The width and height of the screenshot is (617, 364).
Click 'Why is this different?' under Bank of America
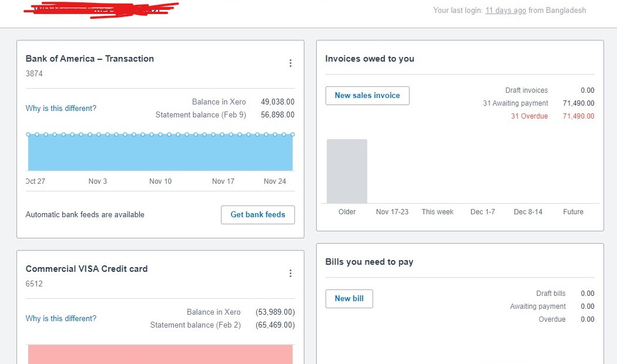click(61, 109)
